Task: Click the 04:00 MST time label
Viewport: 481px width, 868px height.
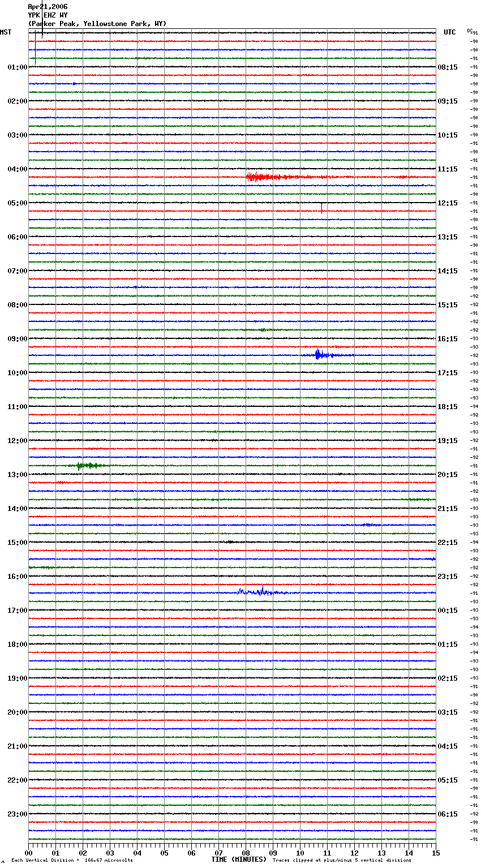Action: 18,169
